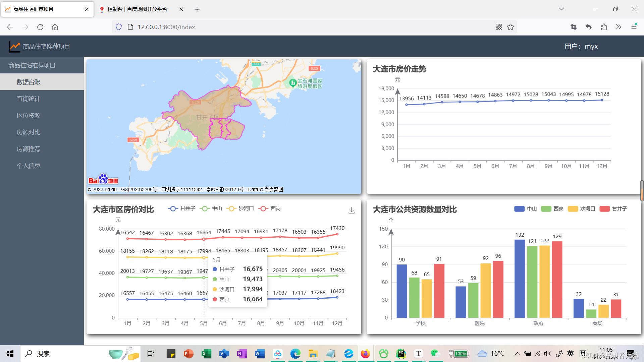Click the page vertical scrollbar handle
Viewport: 644px width, 362px height.
[x=642, y=190]
